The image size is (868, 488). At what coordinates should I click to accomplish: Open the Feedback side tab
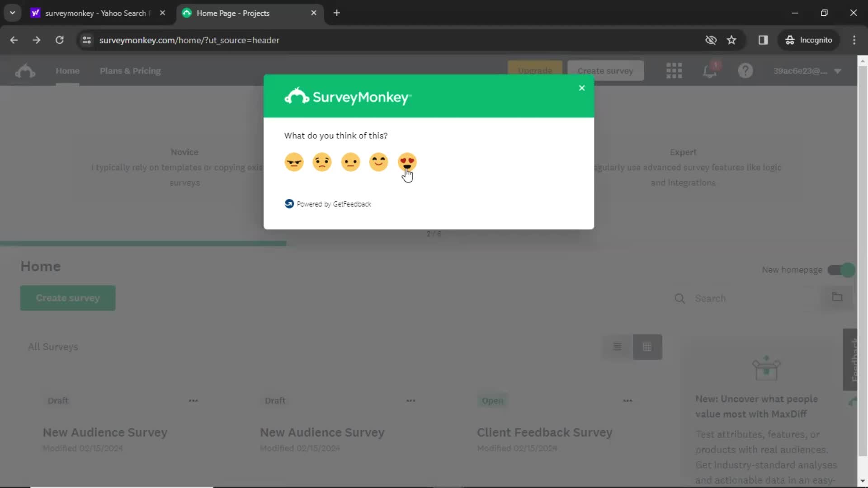click(x=850, y=360)
